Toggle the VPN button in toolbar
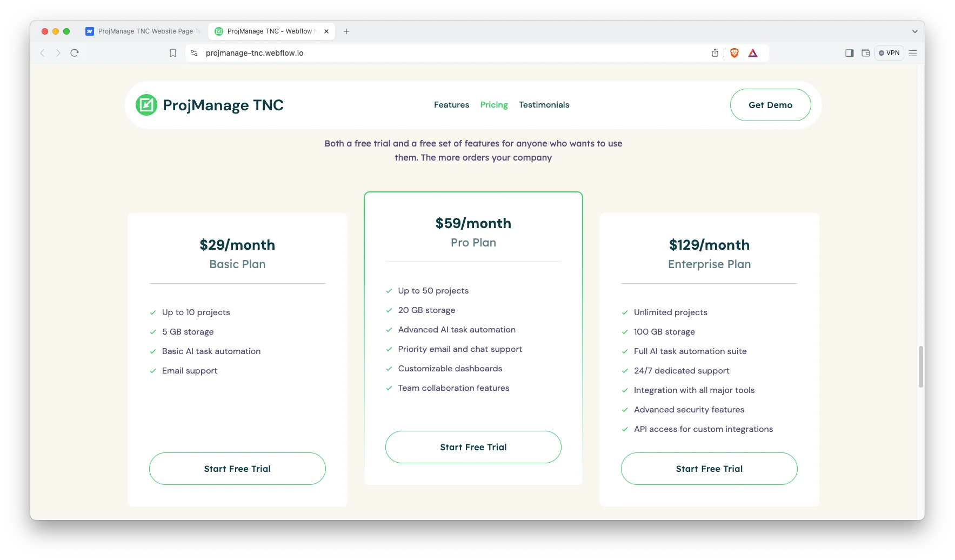Viewport: 955px width, 560px height. [889, 53]
